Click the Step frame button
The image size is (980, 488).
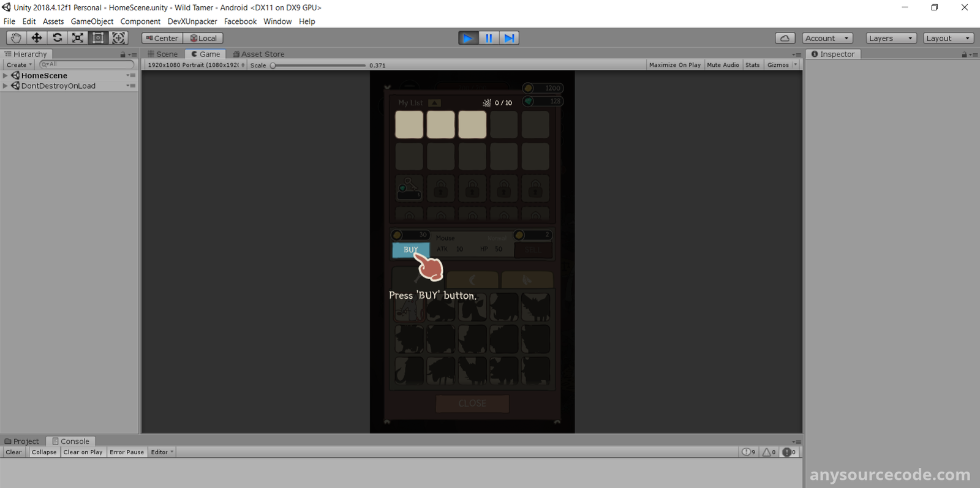coord(509,38)
